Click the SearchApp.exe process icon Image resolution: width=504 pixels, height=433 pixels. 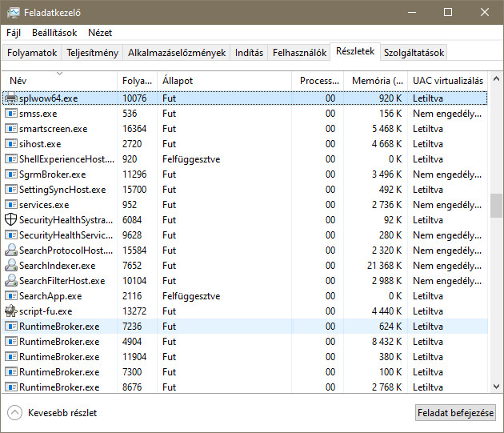tap(11, 295)
